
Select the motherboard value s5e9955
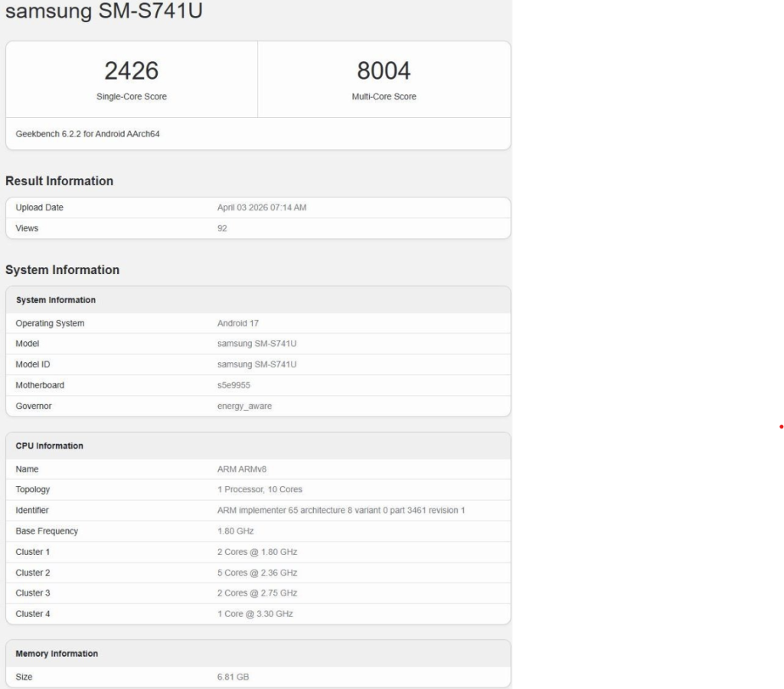pos(234,386)
